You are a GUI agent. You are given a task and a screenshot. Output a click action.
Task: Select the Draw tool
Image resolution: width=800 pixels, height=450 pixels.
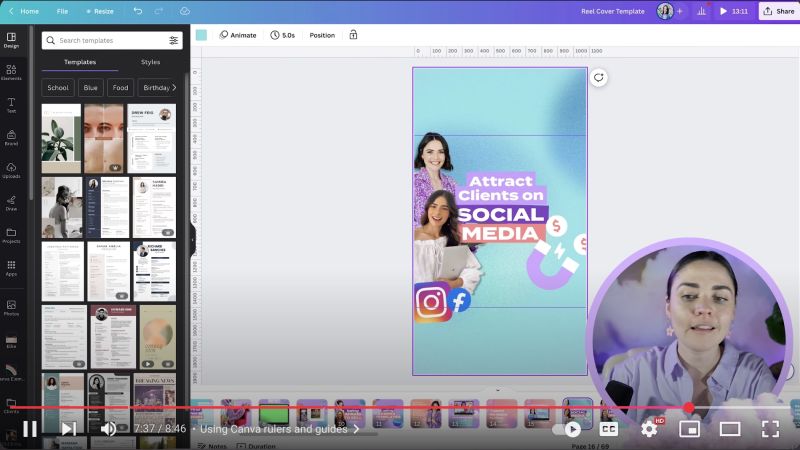pos(11,203)
